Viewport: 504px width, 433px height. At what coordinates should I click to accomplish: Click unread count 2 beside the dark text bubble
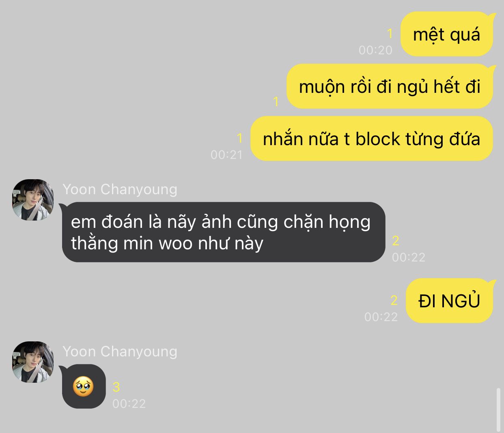396,241
